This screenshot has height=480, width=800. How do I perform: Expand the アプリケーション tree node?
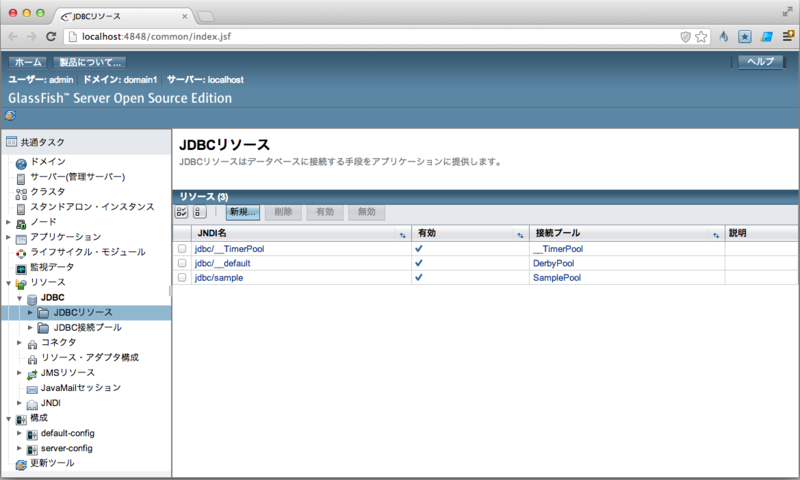point(9,237)
